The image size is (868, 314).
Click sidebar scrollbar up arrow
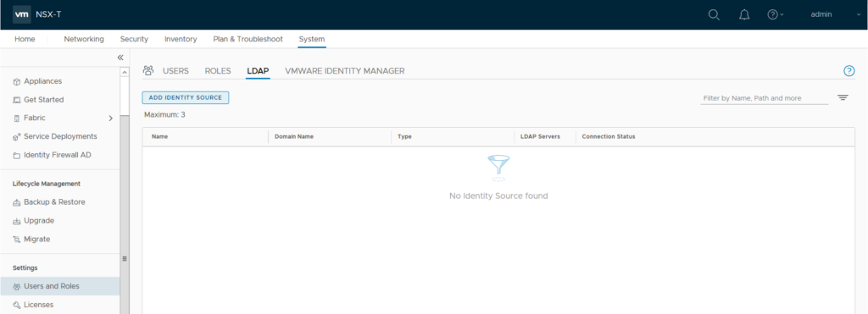124,73
